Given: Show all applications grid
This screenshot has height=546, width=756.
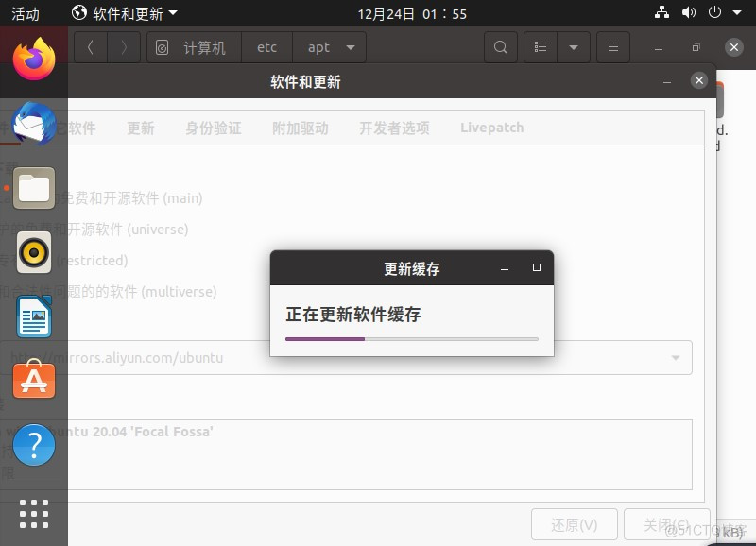Looking at the screenshot, I should 34,514.
